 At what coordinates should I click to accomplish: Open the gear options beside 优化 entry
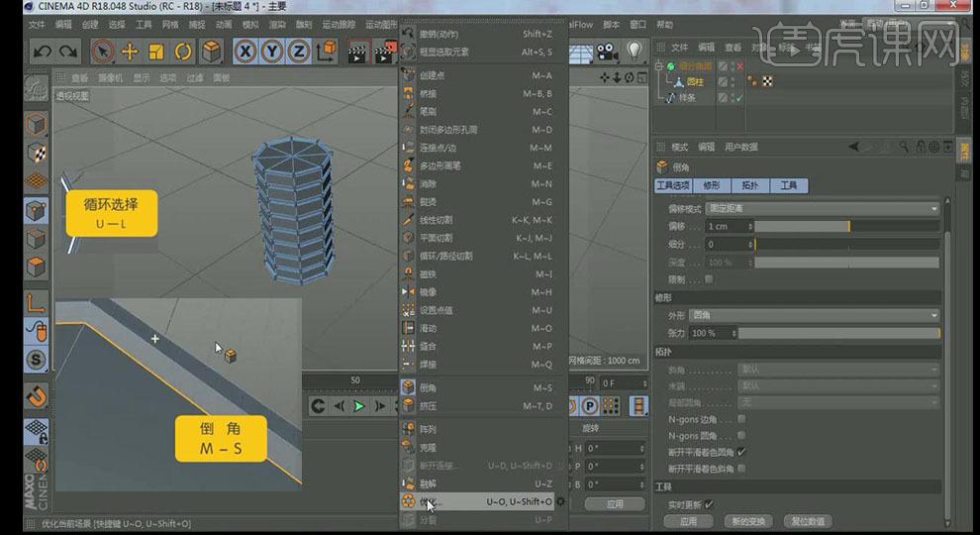[560, 501]
